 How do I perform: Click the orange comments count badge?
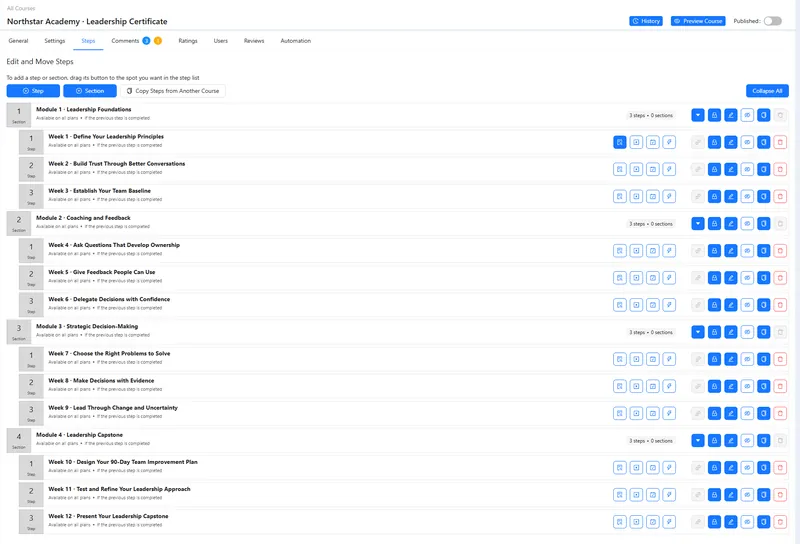click(x=158, y=41)
